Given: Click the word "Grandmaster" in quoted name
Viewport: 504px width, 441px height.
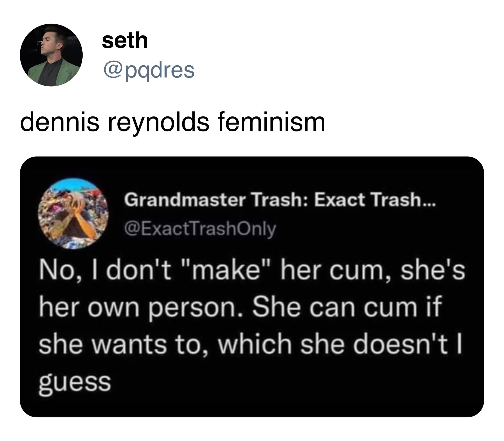Looking at the screenshot, I should tap(185, 199).
